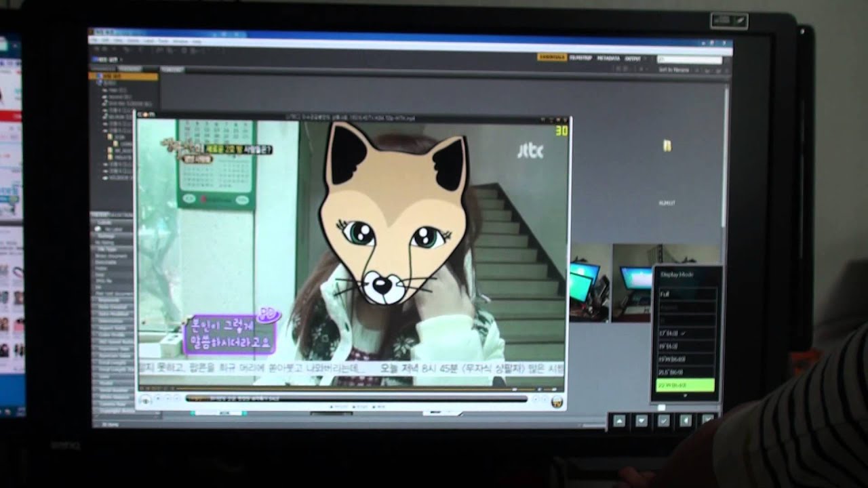Choose the 19" display mode entry below the checked one
Image resolution: width=868 pixels, height=488 pixels.
(x=687, y=346)
